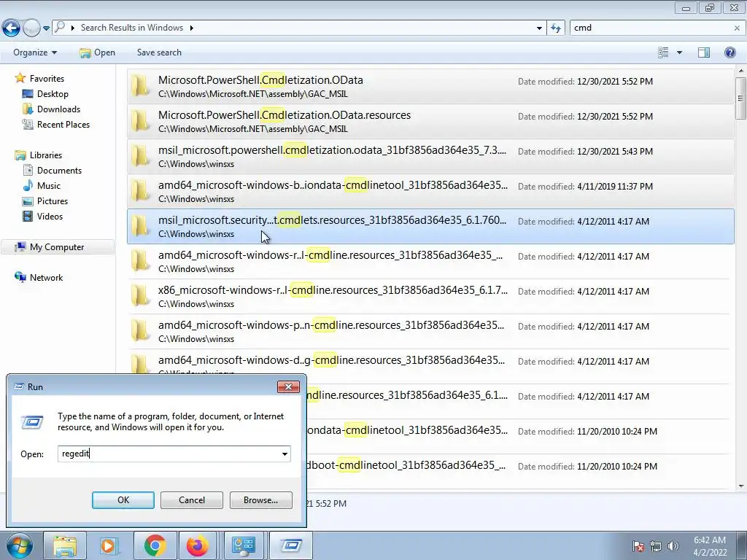Open Windows Explorer from the taskbar
Viewport: 747px width, 560px height.
pyautogui.click(x=65, y=545)
